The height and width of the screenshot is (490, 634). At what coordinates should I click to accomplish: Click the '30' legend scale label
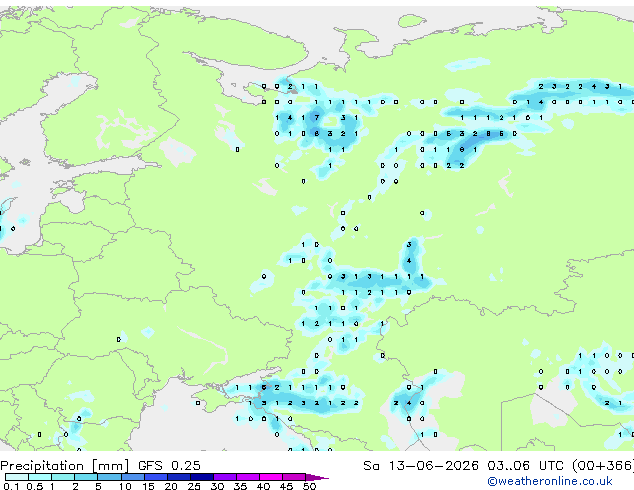[x=217, y=486]
